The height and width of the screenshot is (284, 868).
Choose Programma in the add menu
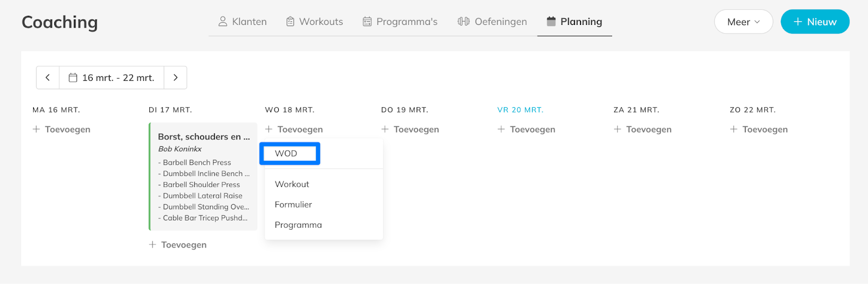pos(298,225)
